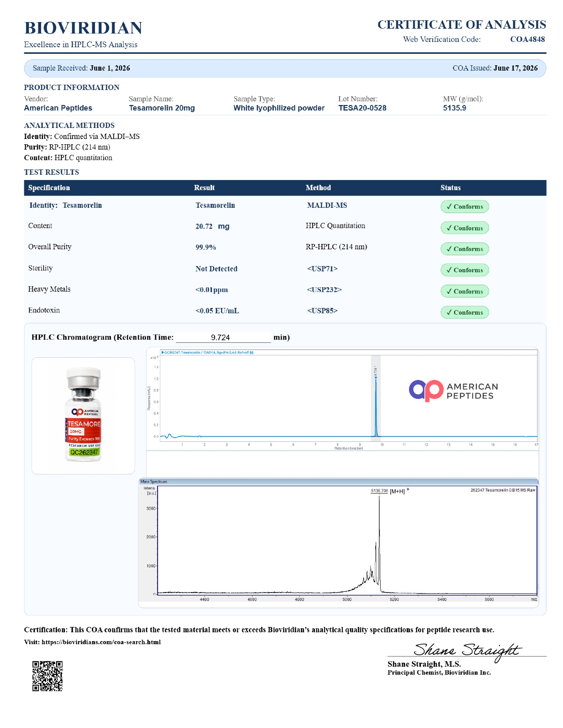Click White lyophilized powder sample type

point(279,108)
